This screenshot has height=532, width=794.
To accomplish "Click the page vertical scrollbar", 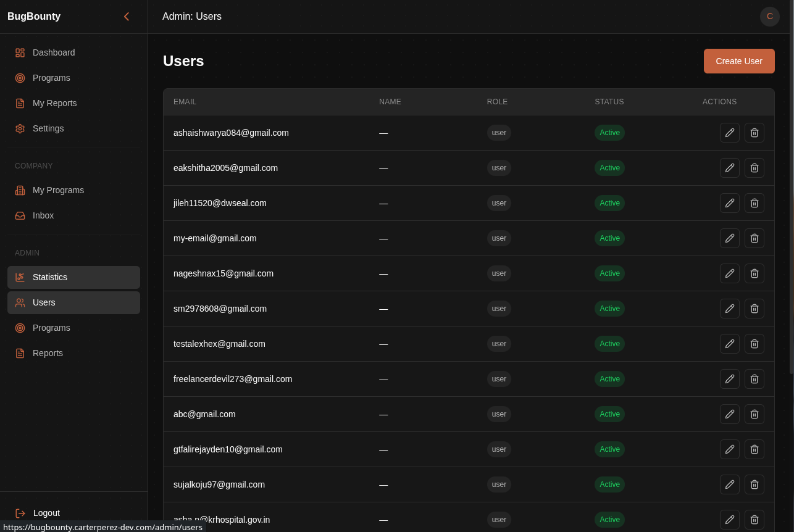I will (x=792, y=187).
